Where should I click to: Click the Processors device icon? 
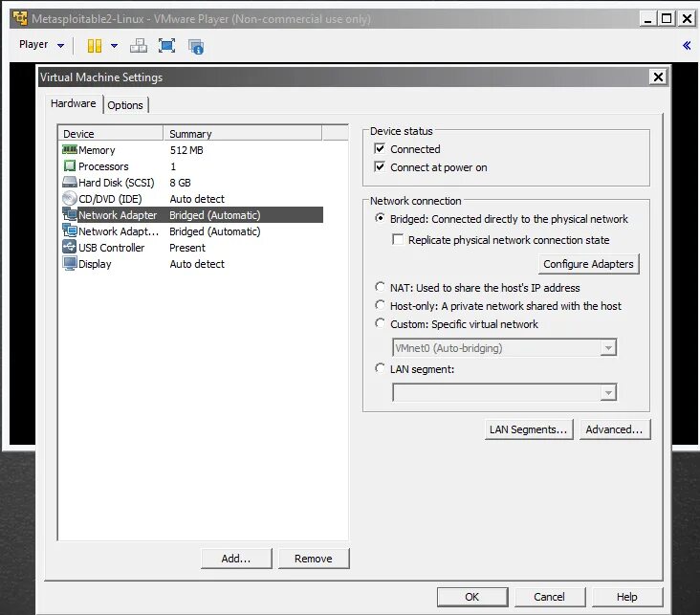70,165
